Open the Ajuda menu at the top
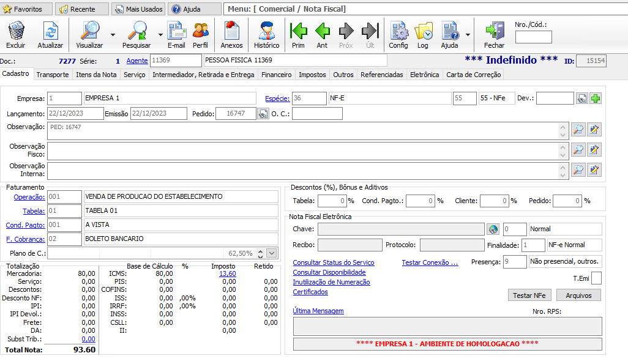628x364 pixels. [x=195, y=9]
